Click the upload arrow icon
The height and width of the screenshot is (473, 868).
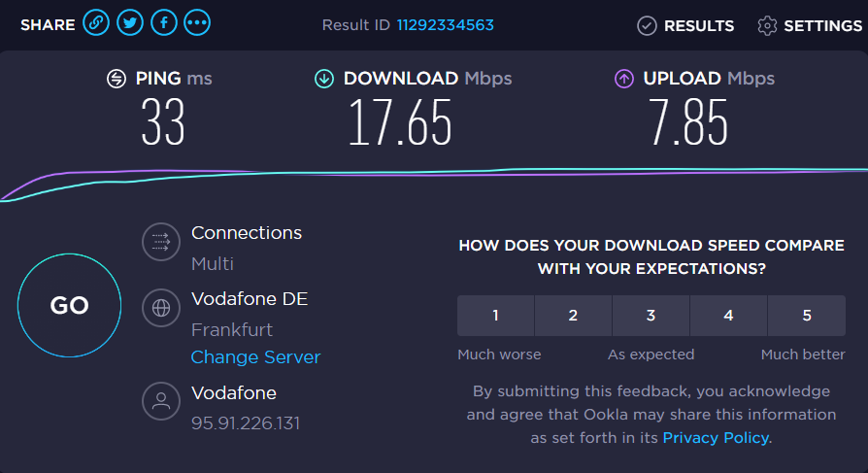click(x=624, y=79)
